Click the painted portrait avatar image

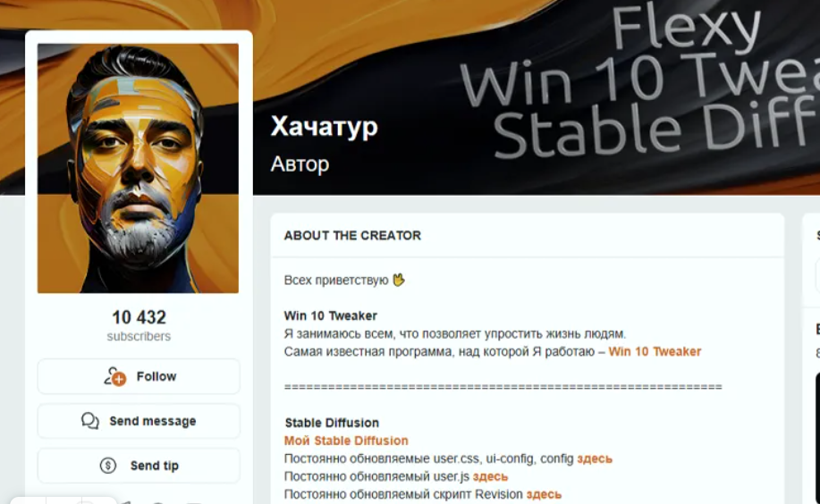coord(138,168)
